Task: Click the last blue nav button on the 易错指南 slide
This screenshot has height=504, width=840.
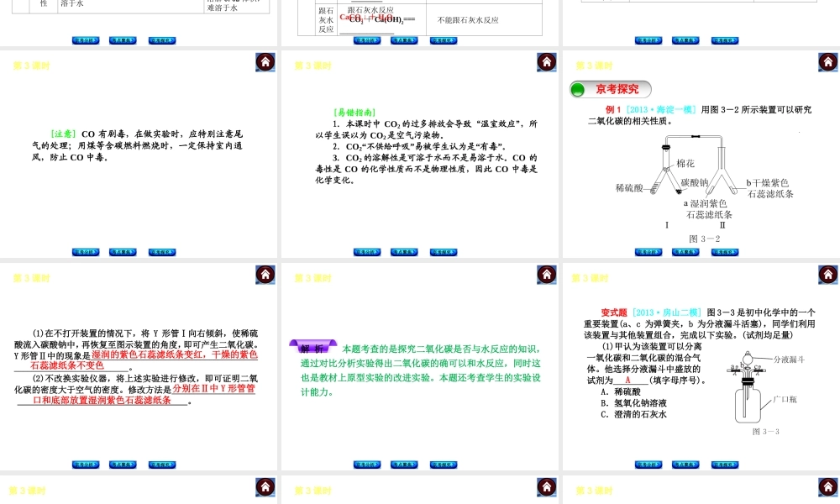Action: (x=444, y=252)
